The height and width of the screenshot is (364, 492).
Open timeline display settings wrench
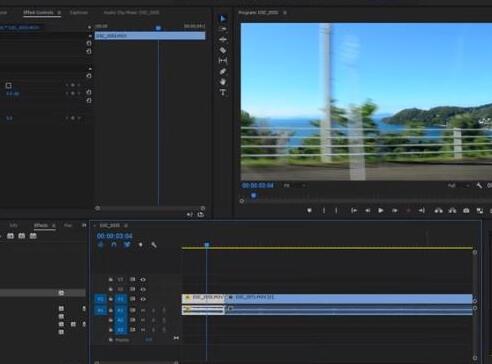coord(154,245)
